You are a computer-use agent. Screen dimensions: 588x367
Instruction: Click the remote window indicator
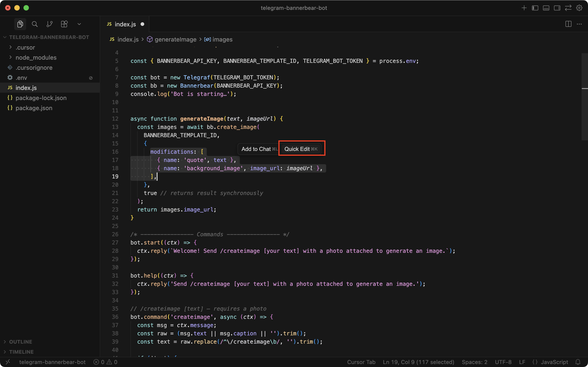point(8,362)
